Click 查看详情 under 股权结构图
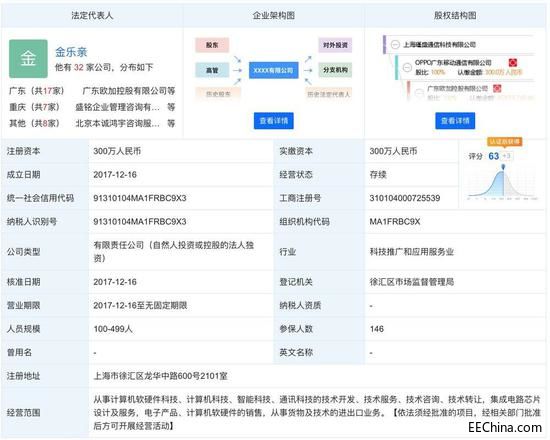This screenshot has height=440, width=550. coord(455,121)
